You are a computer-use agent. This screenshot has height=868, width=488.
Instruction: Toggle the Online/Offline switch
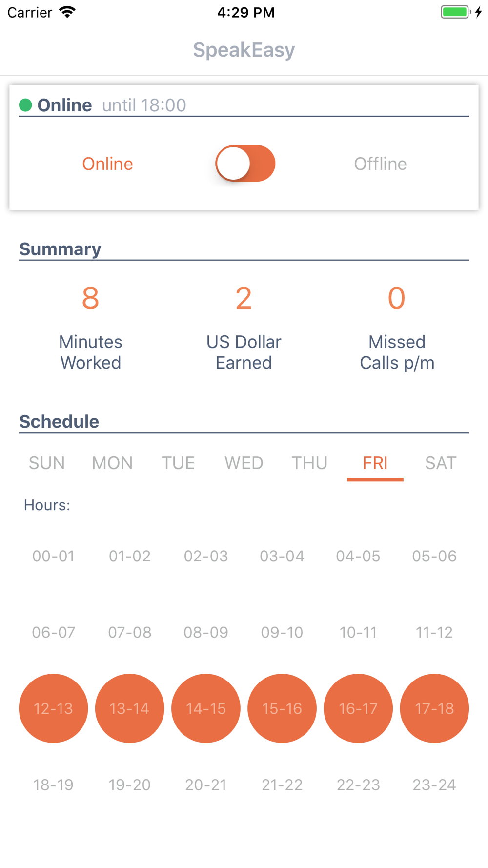coord(245,164)
